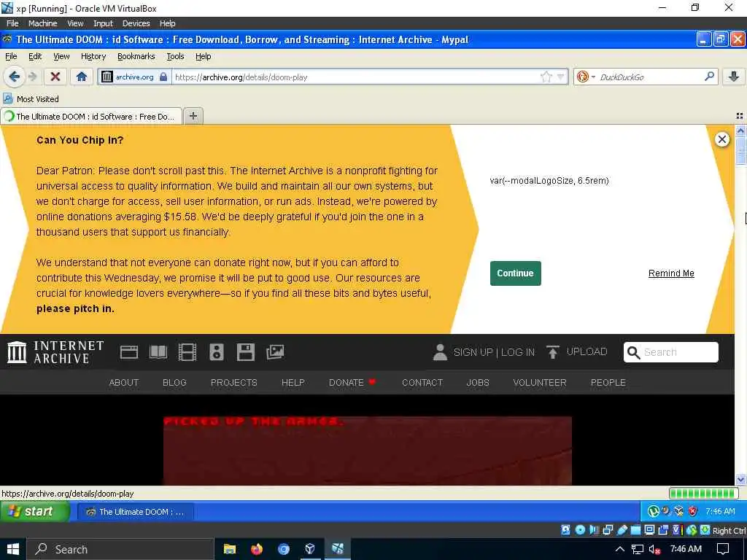Click the grayed forward arrow button
This screenshot has height=560, width=747.
click(33, 76)
